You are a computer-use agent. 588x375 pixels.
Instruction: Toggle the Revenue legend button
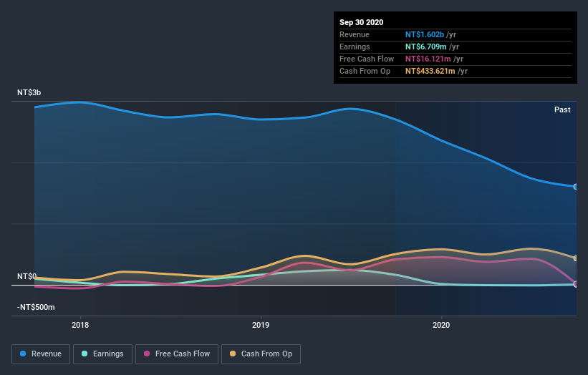(x=41, y=354)
